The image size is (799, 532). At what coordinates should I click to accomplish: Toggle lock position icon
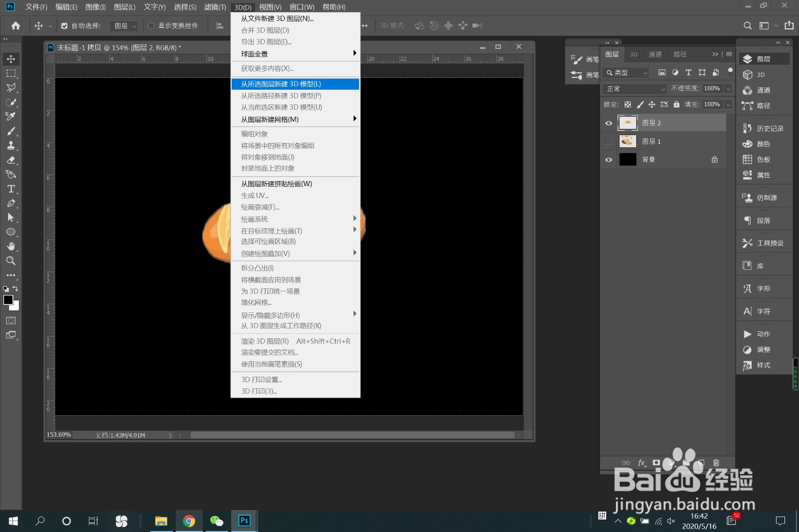pos(652,104)
